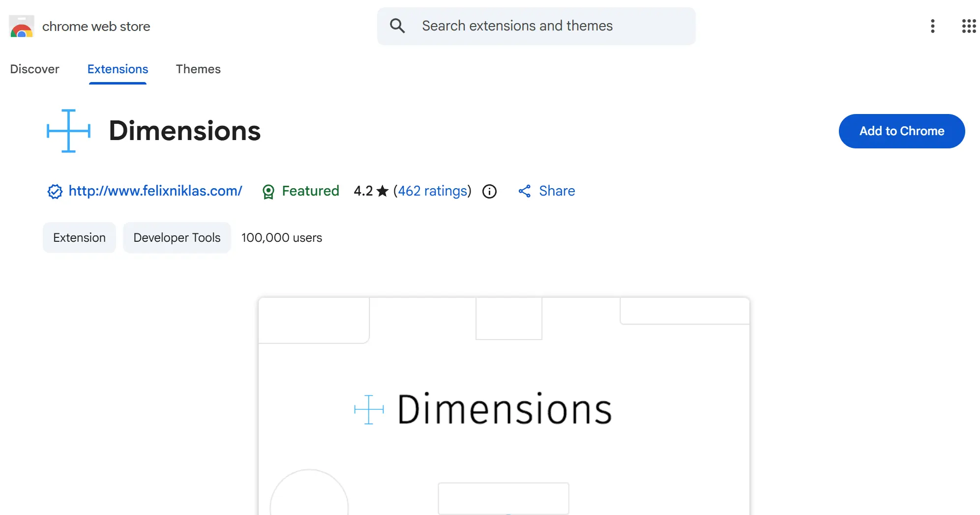The height and width of the screenshot is (515, 980).
Task: Click the 4.2 rating value
Action: coord(363,191)
